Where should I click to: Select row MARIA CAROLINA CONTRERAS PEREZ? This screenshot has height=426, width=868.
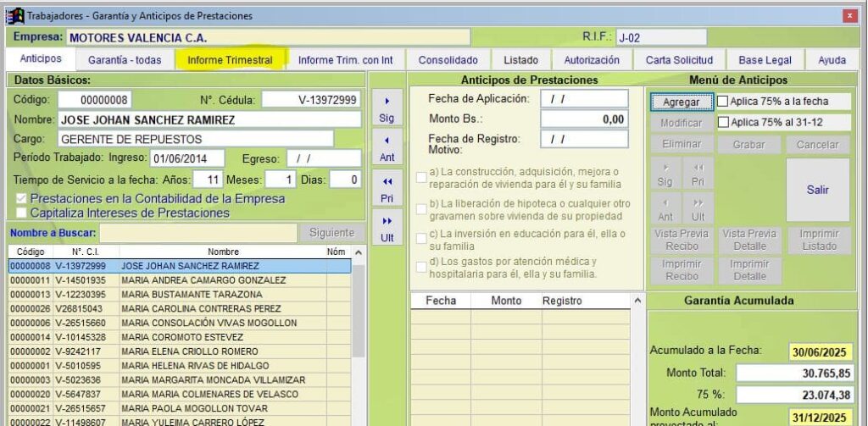pyautogui.click(x=180, y=309)
